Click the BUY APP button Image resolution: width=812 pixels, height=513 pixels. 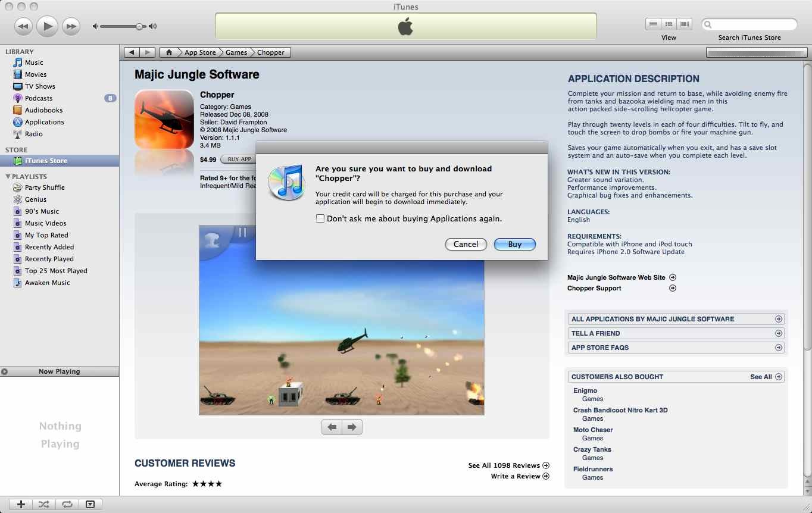tap(238, 159)
